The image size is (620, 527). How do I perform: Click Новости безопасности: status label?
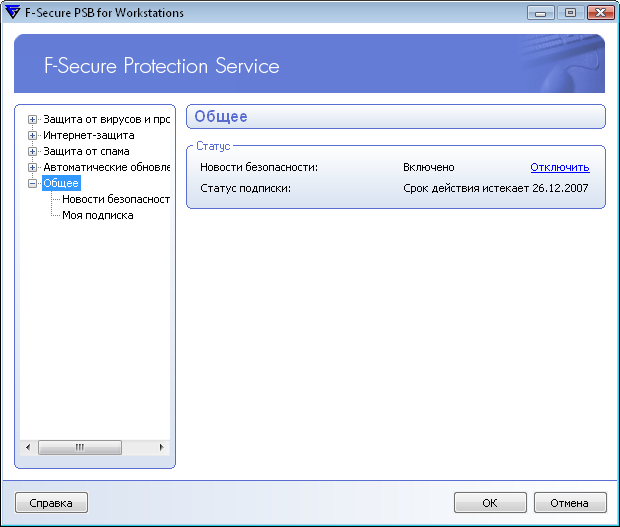coord(259,167)
